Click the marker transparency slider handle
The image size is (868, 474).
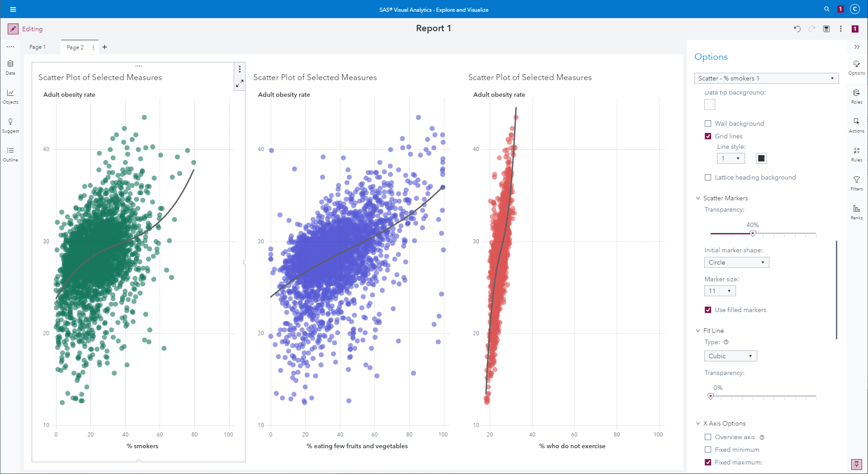[753, 234]
